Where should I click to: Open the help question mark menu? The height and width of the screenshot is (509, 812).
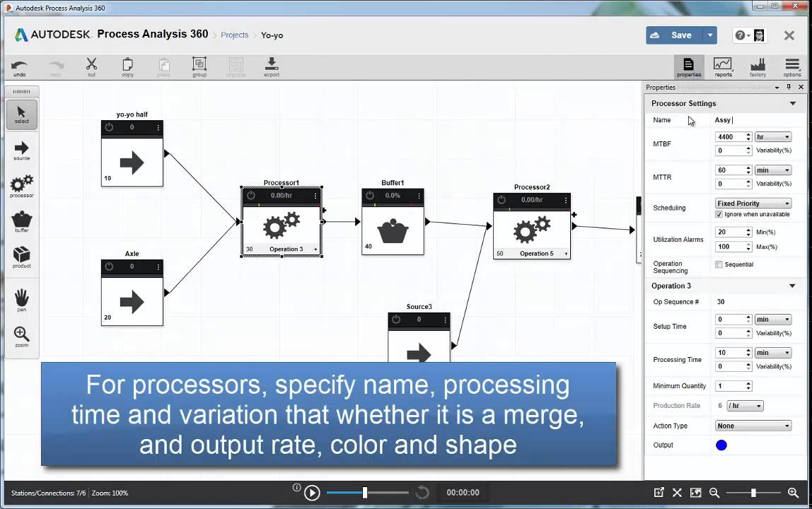click(x=742, y=35)
